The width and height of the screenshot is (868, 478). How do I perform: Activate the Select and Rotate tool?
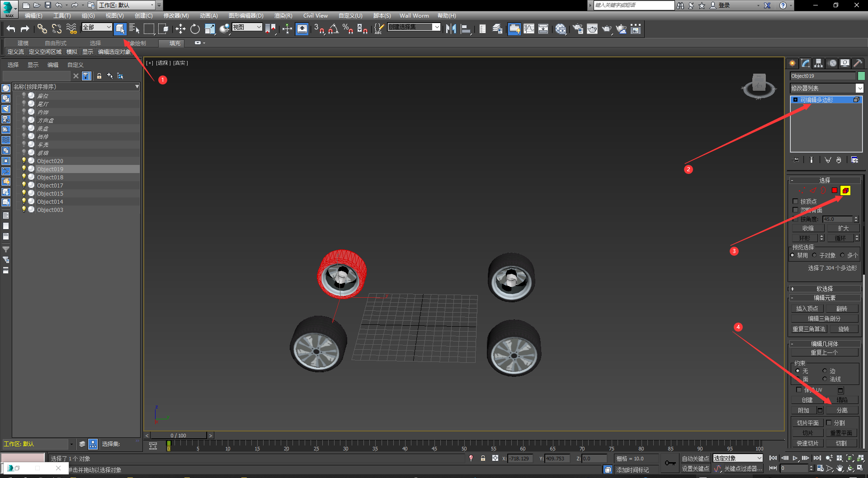click(195, 29)
